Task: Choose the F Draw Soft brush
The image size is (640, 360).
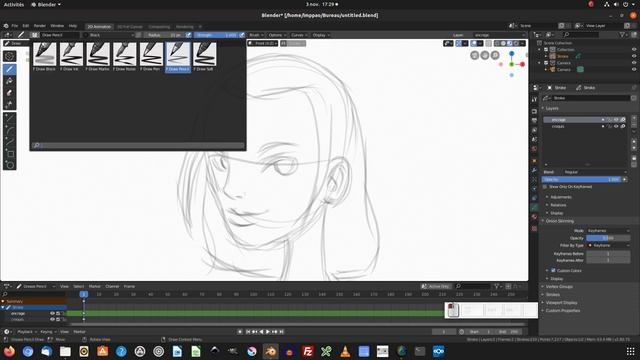Action: [204, 56]
